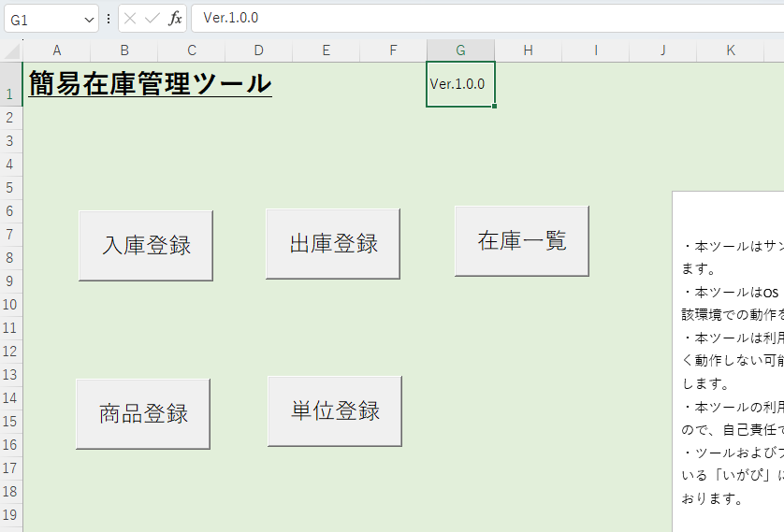The height and width of the screenshot is (532, 784).
Task: Expand the Name Box dropdown arrow
Action: tap(89, 19)
